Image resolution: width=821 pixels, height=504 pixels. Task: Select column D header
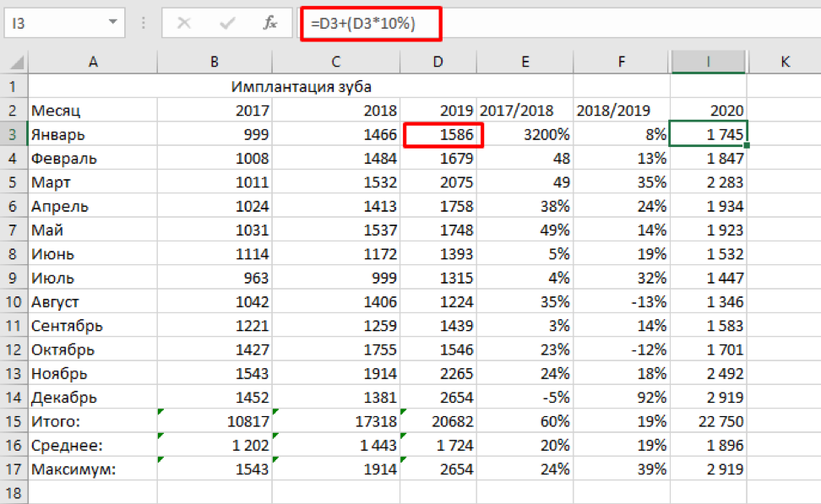(438, 62)
